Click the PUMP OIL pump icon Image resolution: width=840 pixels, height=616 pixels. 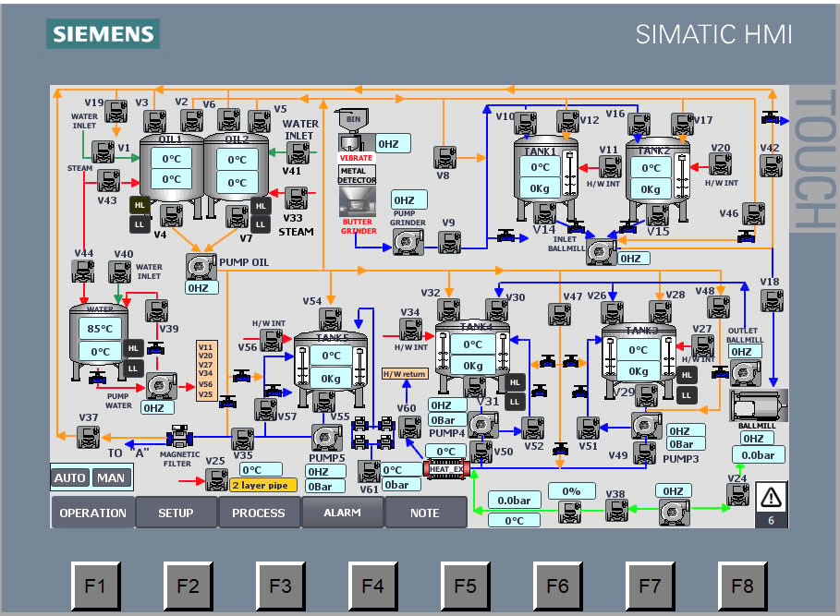point(201,266)
